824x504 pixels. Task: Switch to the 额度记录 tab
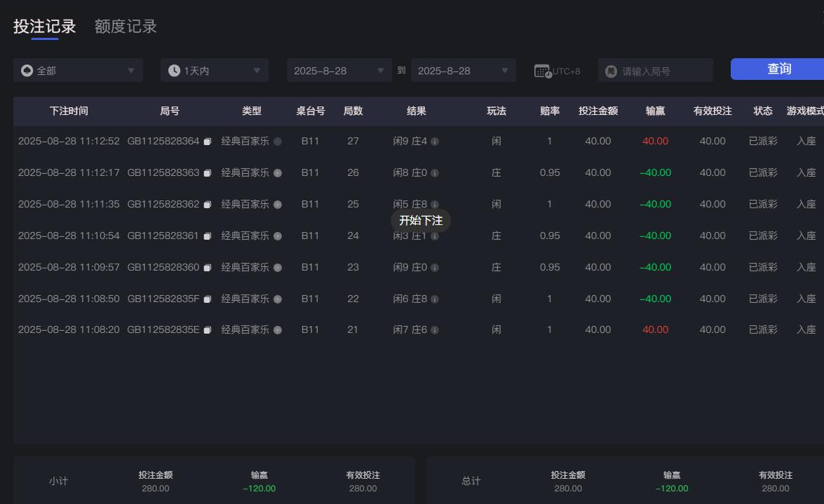tap(125, 26)
